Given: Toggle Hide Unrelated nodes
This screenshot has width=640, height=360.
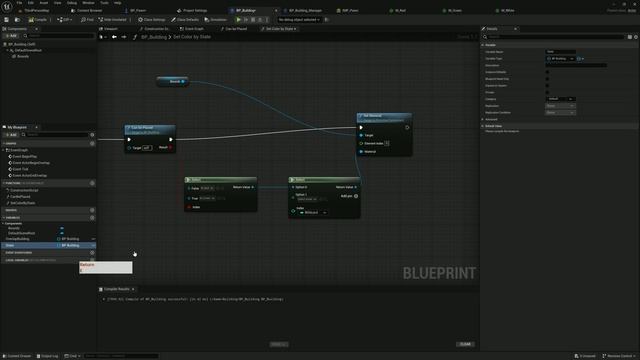Looking at the screenshot, I should [113, 20].
